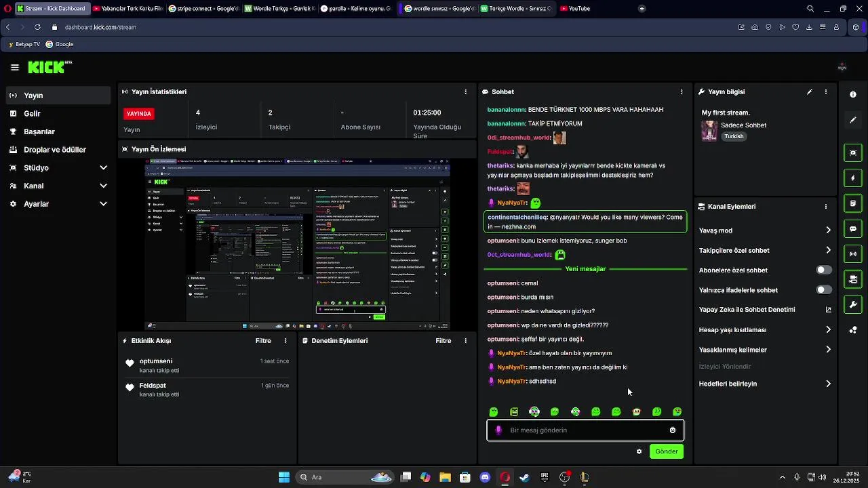Click the info icon in the right rail
868x488 pixels.
(853, 95)
